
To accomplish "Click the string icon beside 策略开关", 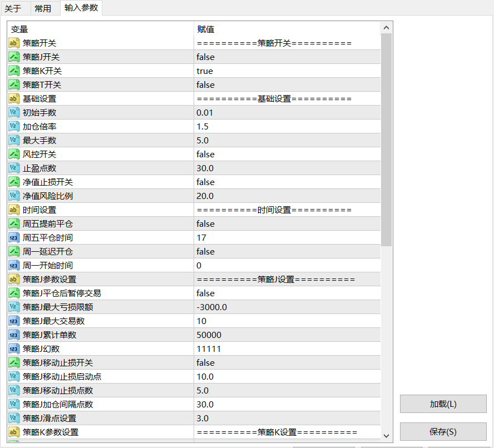I will click(x=14, y=43).
